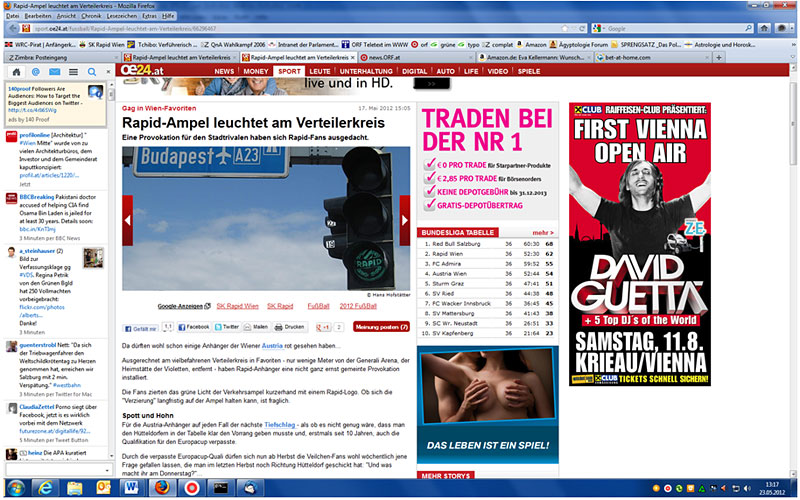Open NEWS section on oe24 navigation
This screenshot has height=500, width=800.
pos(224,71)
